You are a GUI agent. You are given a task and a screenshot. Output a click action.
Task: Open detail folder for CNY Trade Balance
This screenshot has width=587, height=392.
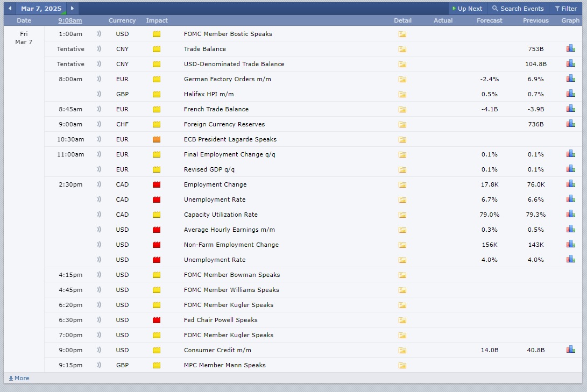pos(402,49)
